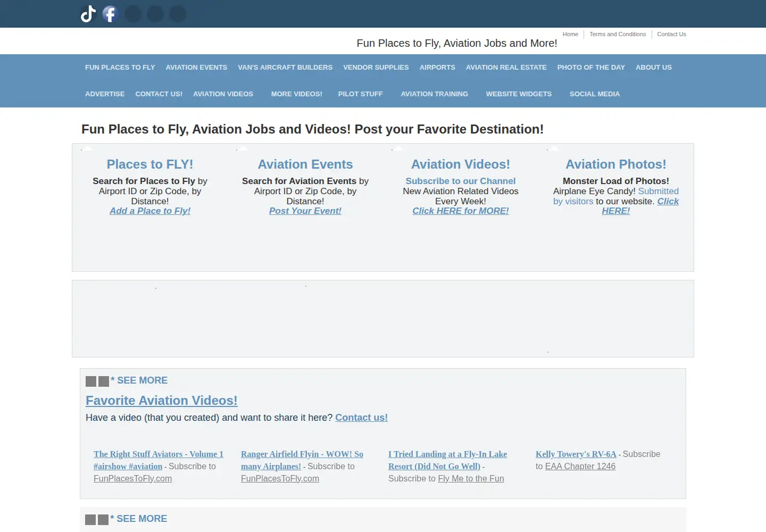The width and height of the screenshot is (766, 532).
Task: Open first * SEE MORE link
Action: pos(139,380)
